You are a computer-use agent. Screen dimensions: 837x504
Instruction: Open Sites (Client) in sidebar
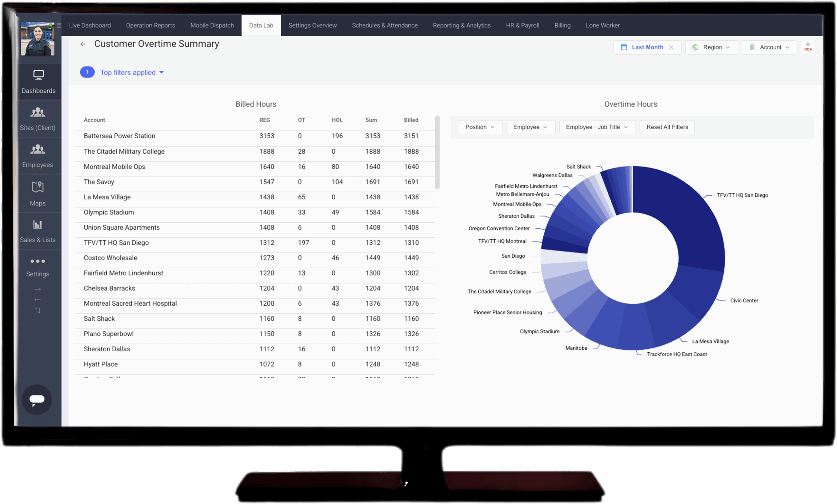pyautogui.click(x=38, y=119)
